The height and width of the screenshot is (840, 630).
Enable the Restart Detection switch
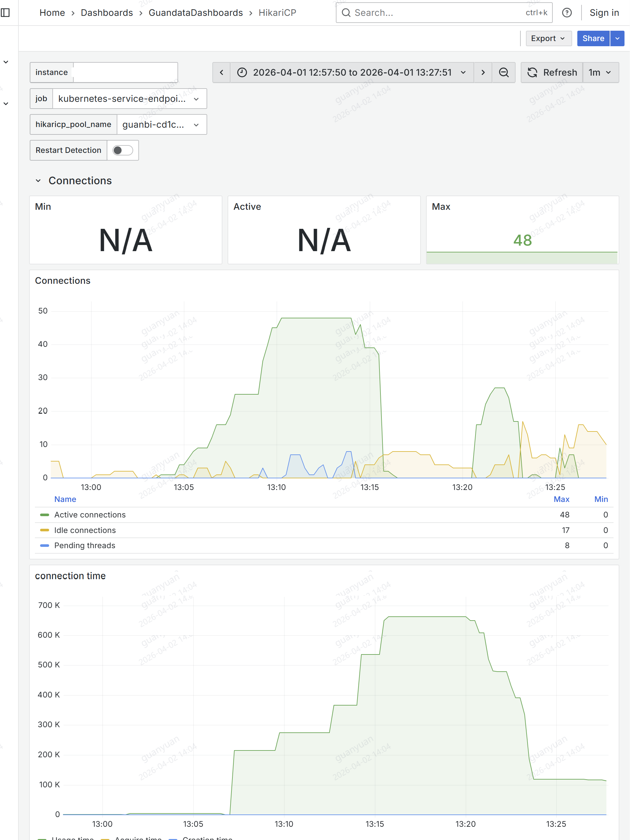click(x=123, y=150)
